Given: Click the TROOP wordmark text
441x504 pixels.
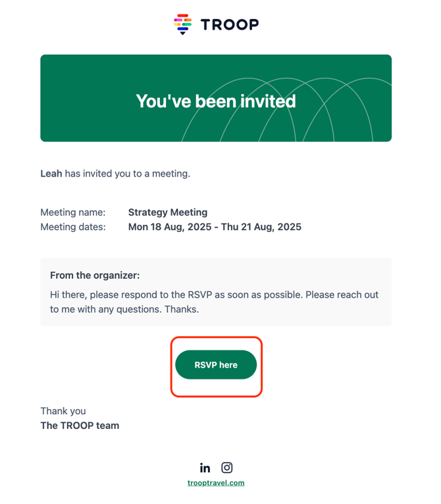Looking at the screenshot, I should click(230, 25).
